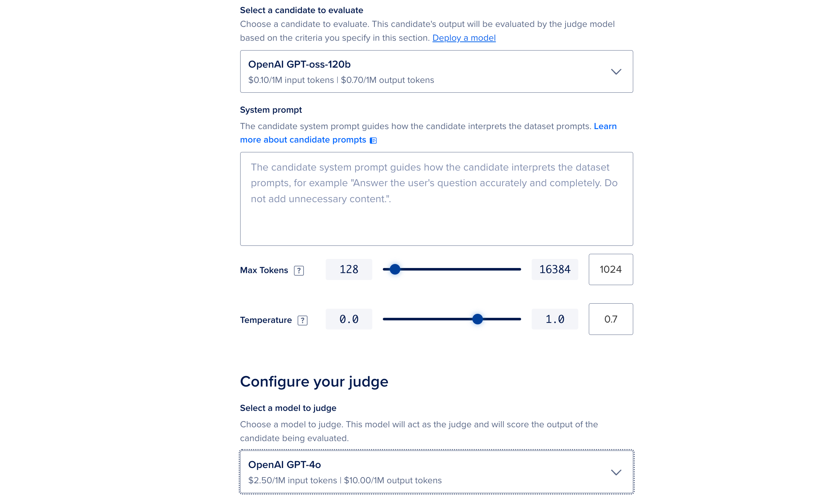Select the OpenAI GPT-4o model name
This screenshot has width=837, height=504.
[284, 464]
